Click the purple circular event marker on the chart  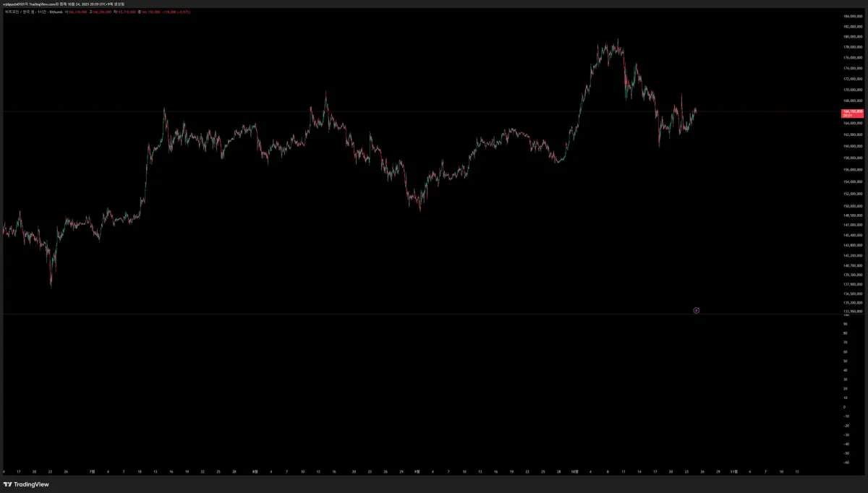click(x=696, y=310)
